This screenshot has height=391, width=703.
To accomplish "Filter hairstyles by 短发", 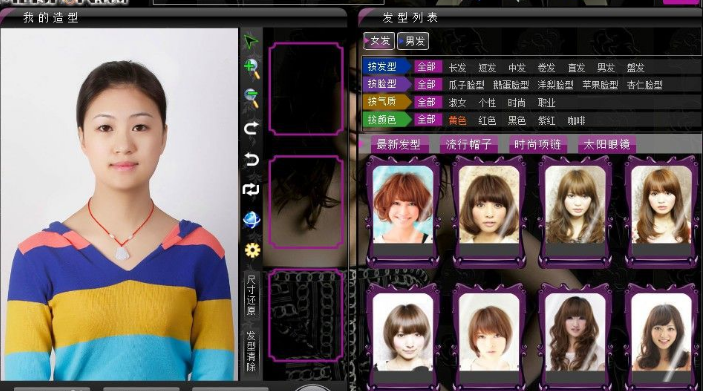I will tap(487, 67).
